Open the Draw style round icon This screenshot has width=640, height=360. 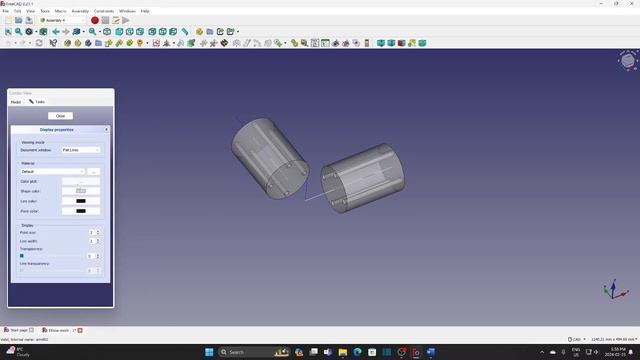[29, 31]
